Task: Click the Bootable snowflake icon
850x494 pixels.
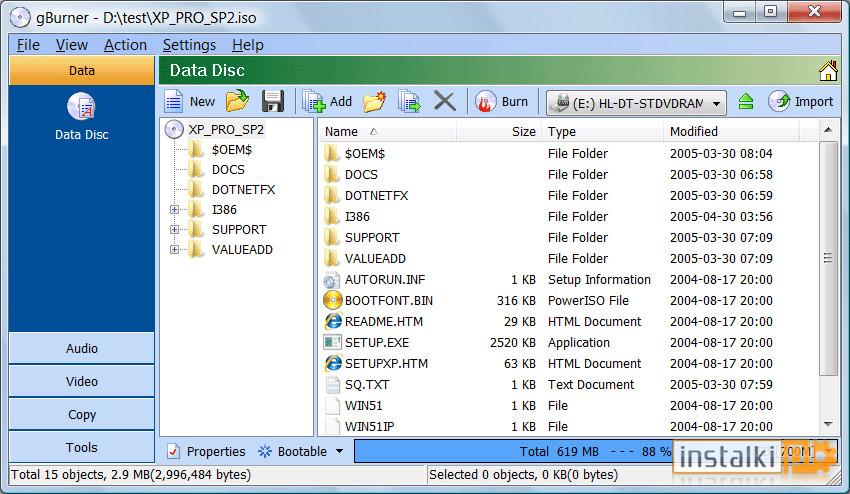Action: 265,451
